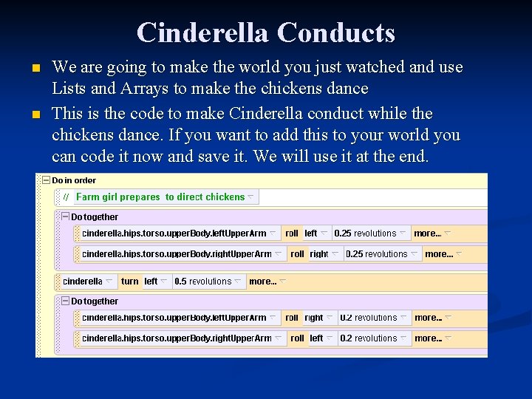532x399 pixels.
Task: Select the comment text Farm girl prepares to direct chickens
Action: tap(160, 197)
